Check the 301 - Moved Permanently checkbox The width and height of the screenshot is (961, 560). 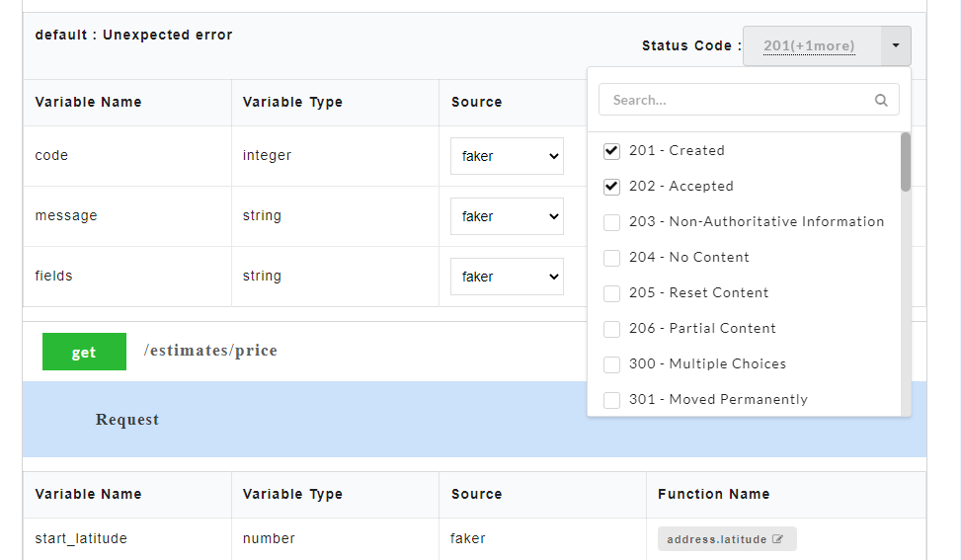611,399
